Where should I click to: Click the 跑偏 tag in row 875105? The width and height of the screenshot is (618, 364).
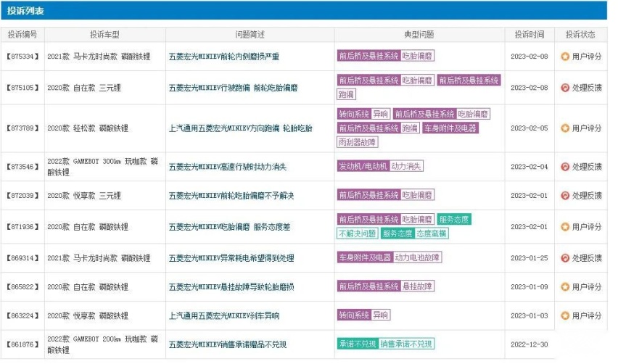(347, 94)
